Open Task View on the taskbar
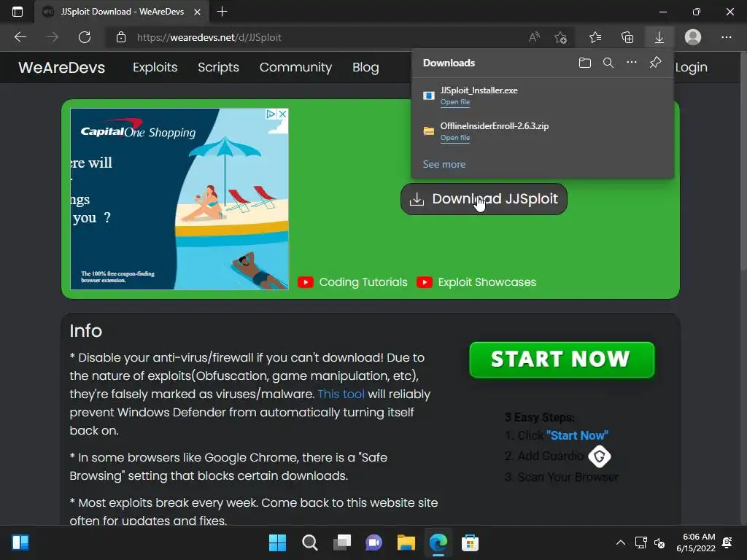 pyautogui.click(x=342, y=542)
